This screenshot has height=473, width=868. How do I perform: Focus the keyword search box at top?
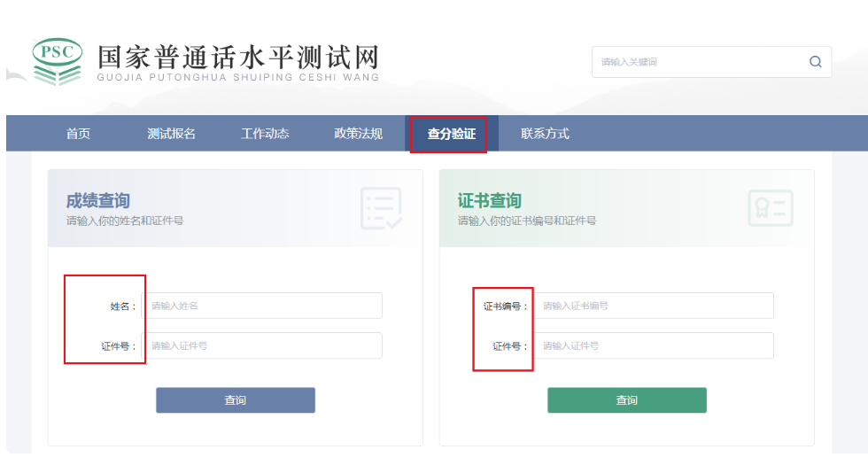(700, 62)
